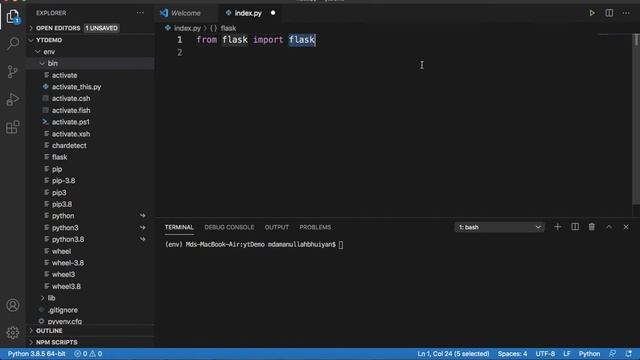Click line 2 in the editor
Screen dimensions: 640x360
point(392,53)
